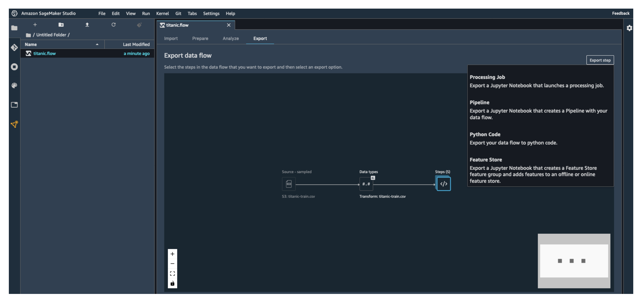Toggle canvas lock interactivity button

pyautogui.click(x=172, y=283)
